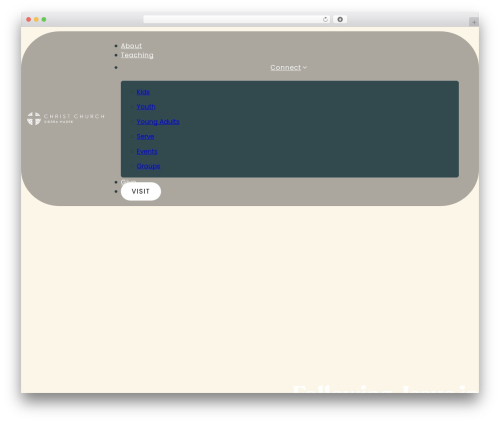Click the VISIT button
Viewport: 500px width, 423px height.
click(141, 191)
